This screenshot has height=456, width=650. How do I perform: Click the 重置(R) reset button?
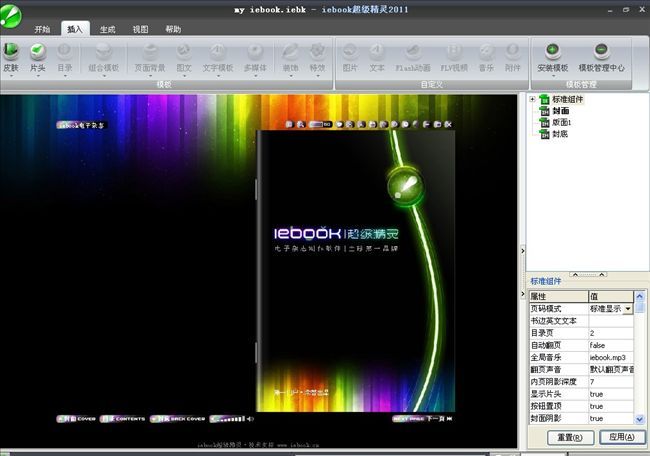tap(570, 437)
